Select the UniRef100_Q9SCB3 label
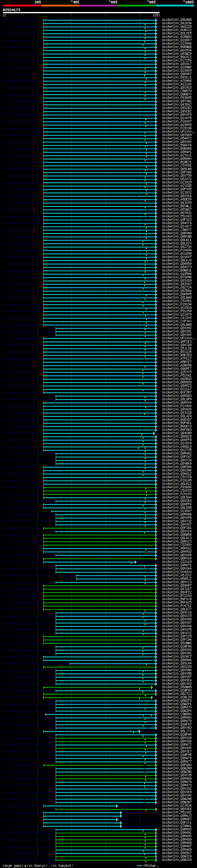Viewport: 197px width, 868px height. (x=177, y=108)
